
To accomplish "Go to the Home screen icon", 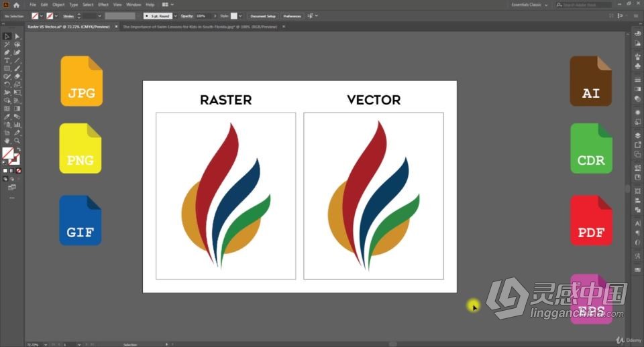I will tap(16, 5).
